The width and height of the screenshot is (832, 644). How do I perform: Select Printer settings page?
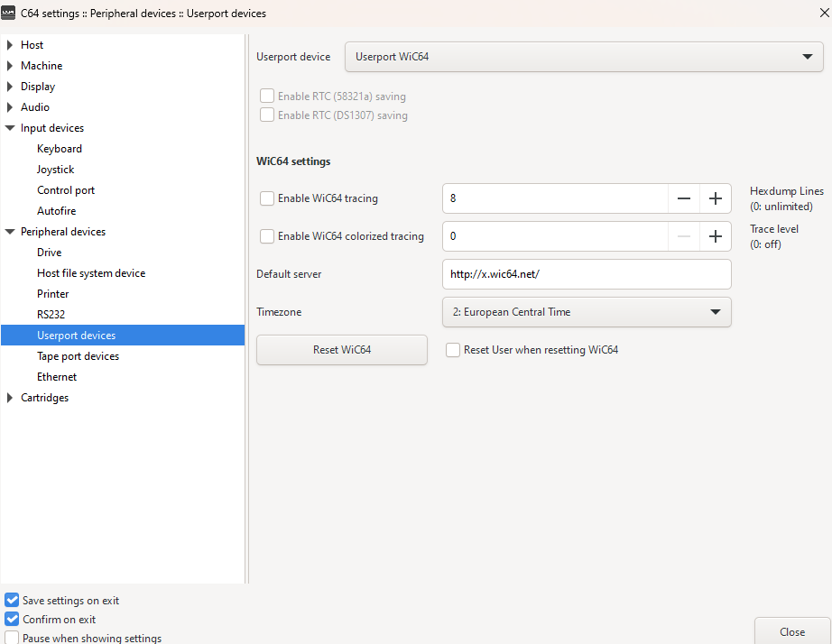tap(52, 294)
